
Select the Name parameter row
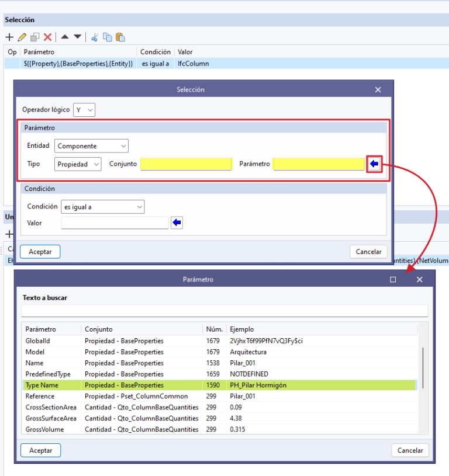pyautogui.click(x=220, y=363)
